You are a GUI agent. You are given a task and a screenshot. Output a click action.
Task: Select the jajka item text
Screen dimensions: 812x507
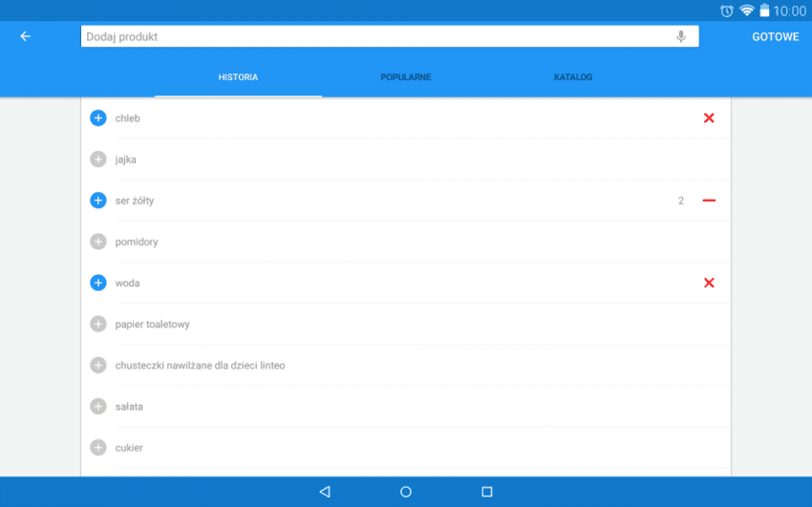126,159
